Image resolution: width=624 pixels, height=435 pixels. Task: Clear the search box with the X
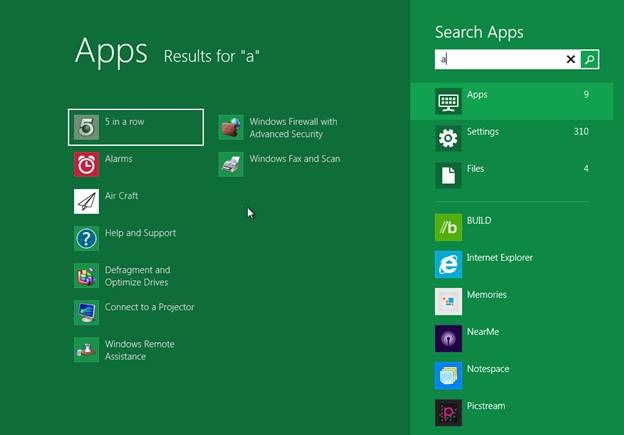(571, 60)
